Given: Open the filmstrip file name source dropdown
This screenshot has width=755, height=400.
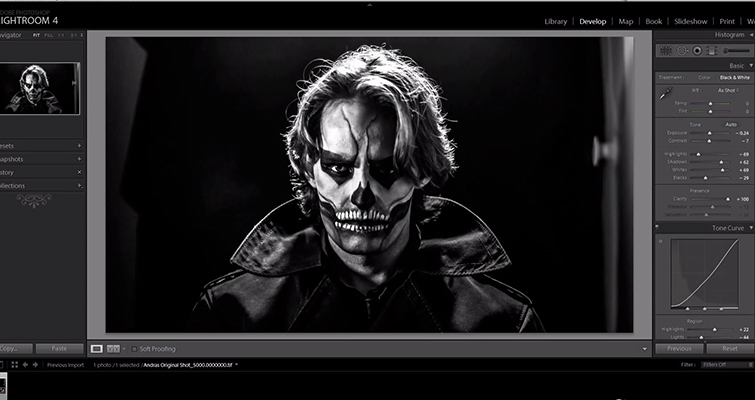Looking at the screenshot, I should (x=236, y=365).
